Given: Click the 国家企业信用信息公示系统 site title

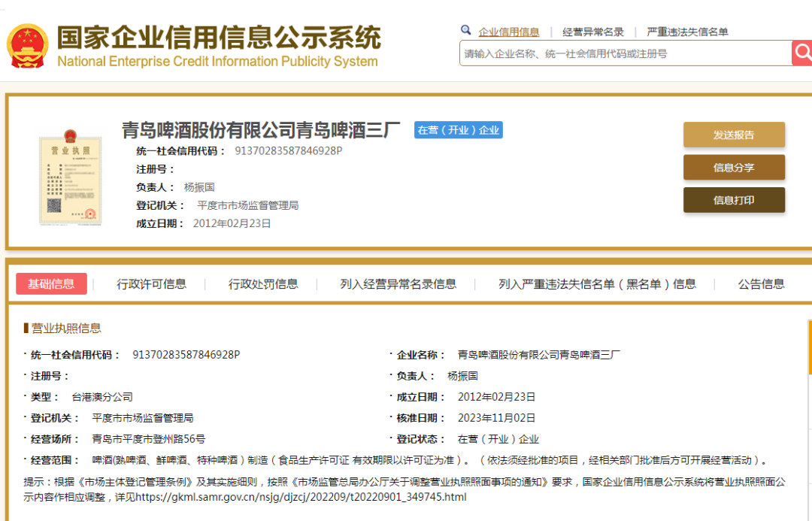Looking at the screenshot, I should click(219, 38).
